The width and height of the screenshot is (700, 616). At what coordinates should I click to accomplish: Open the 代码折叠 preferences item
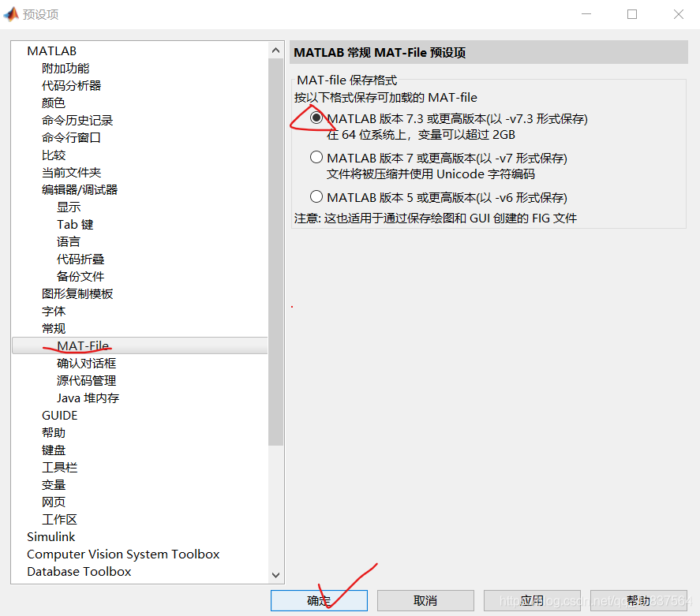pyautogui.click(x=80, y=259)
